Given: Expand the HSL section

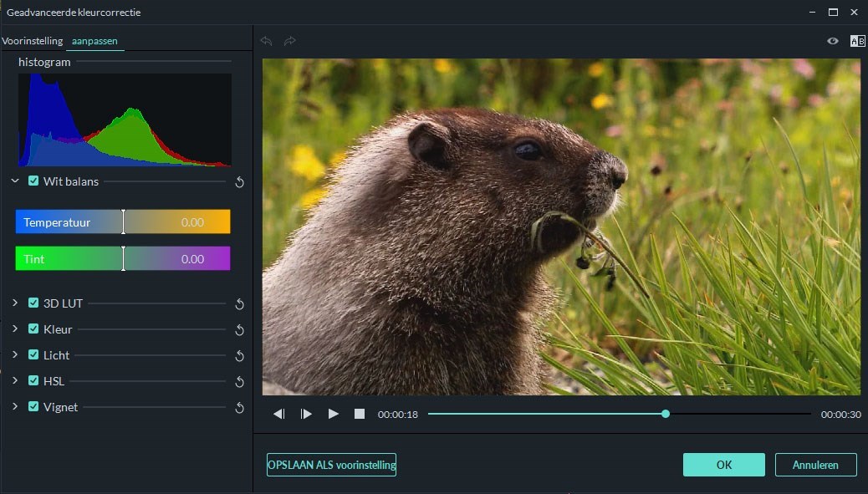Looking at the screenshot, I should tap(15, 380).
